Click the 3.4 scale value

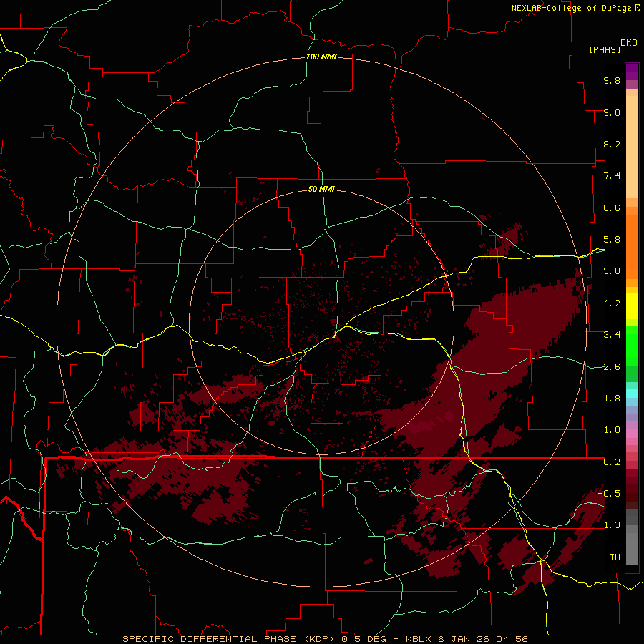612,335
